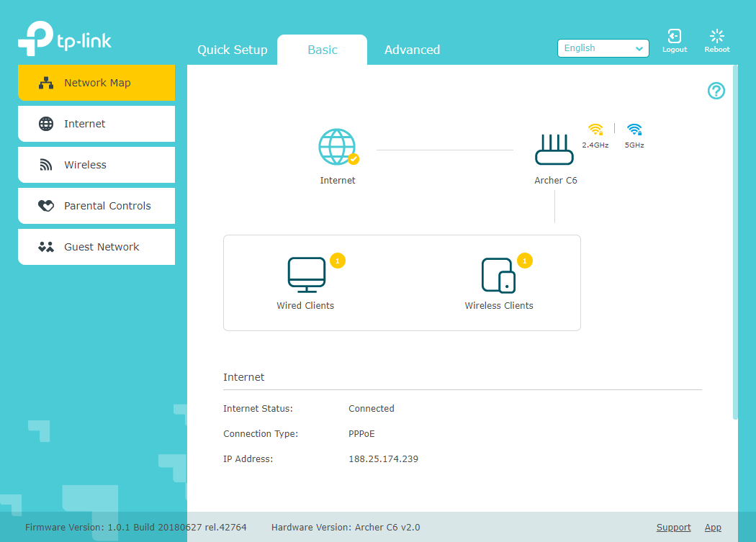Screen dimensions: 756x542
Task: Click the Internet Status label
Action: point(258,408)
